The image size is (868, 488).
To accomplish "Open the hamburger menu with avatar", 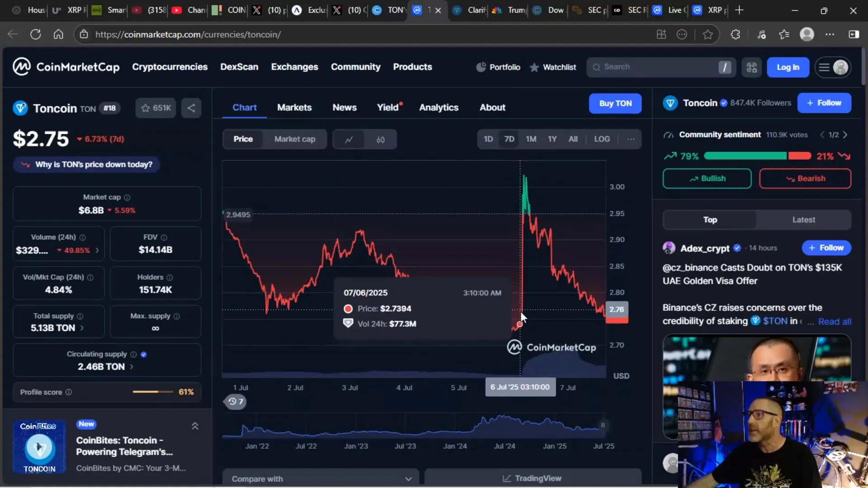I will [833, 67].
